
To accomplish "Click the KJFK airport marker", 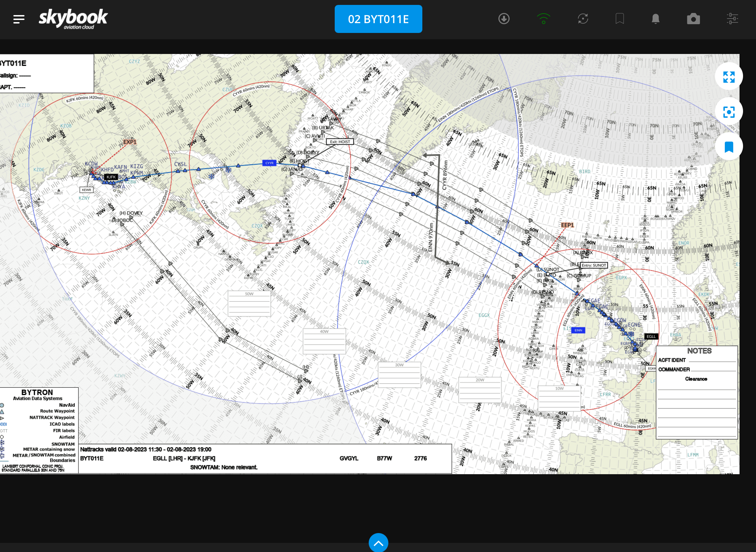I will (x=111, y=177).
